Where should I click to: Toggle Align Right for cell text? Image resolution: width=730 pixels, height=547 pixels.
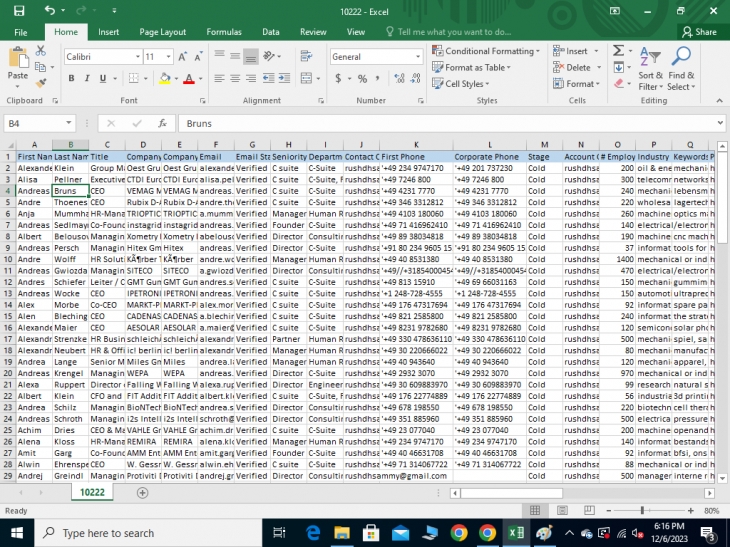[x=250, y=78]
